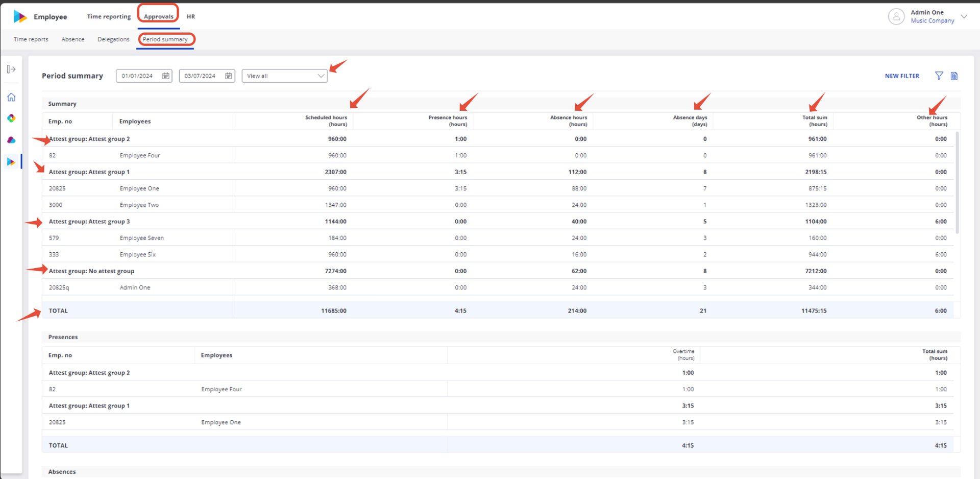Switch to the HR menu

[x=191, y=16]
